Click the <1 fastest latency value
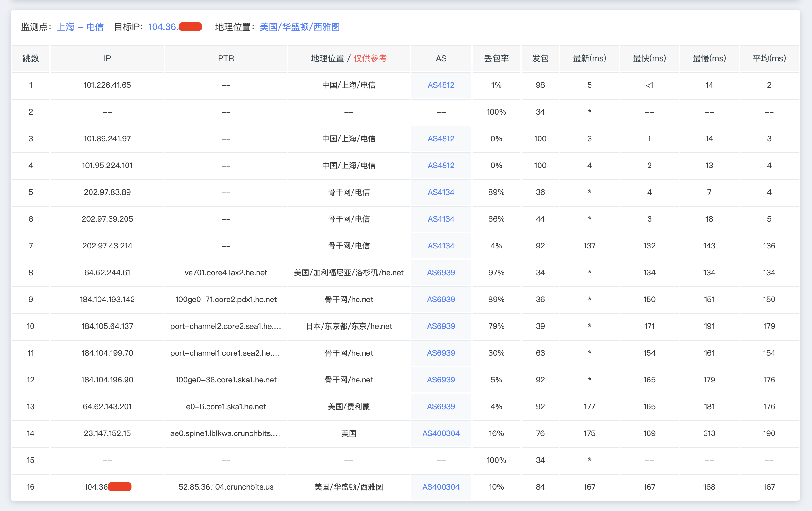Screen dimensions: 812x511 click(649, 85)
